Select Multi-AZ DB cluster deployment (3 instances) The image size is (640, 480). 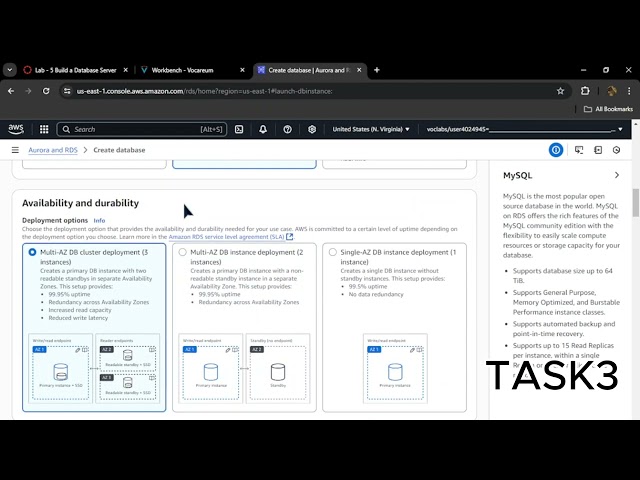click(32, 252)
